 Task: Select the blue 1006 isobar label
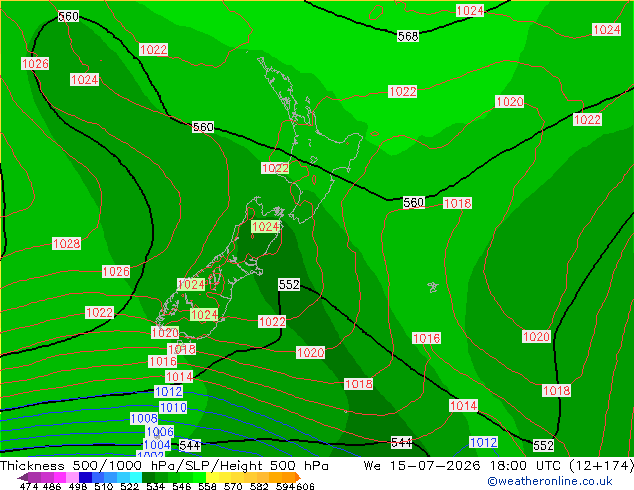pos(160,431)
